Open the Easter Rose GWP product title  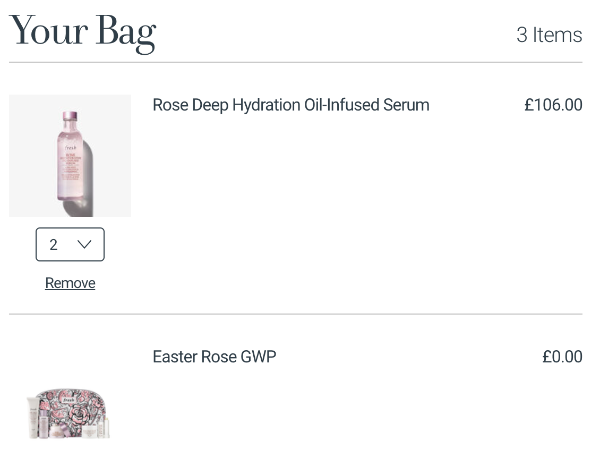pyautogui.click(x=214, y=357)
